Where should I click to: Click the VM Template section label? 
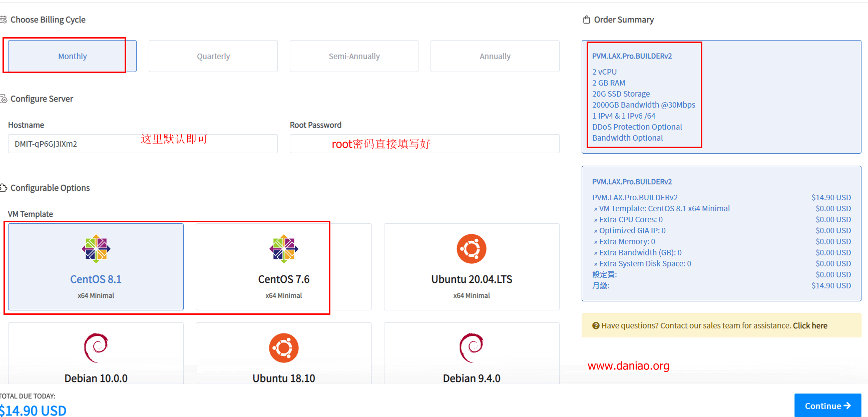click(30, 214)
